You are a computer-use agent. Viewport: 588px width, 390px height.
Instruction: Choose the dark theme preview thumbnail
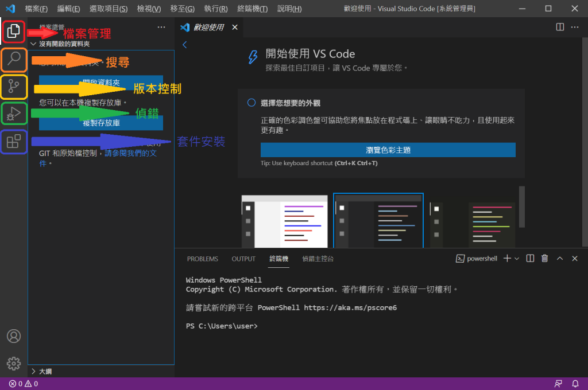(378, 221)
